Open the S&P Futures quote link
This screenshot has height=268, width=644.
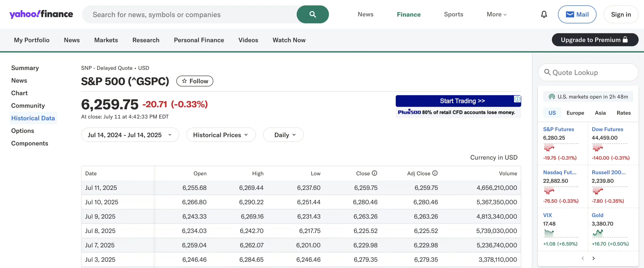[558, 129]
